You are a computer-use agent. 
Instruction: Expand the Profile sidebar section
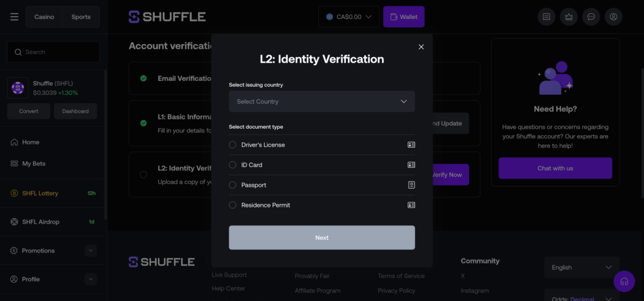(x=91, y=279)
